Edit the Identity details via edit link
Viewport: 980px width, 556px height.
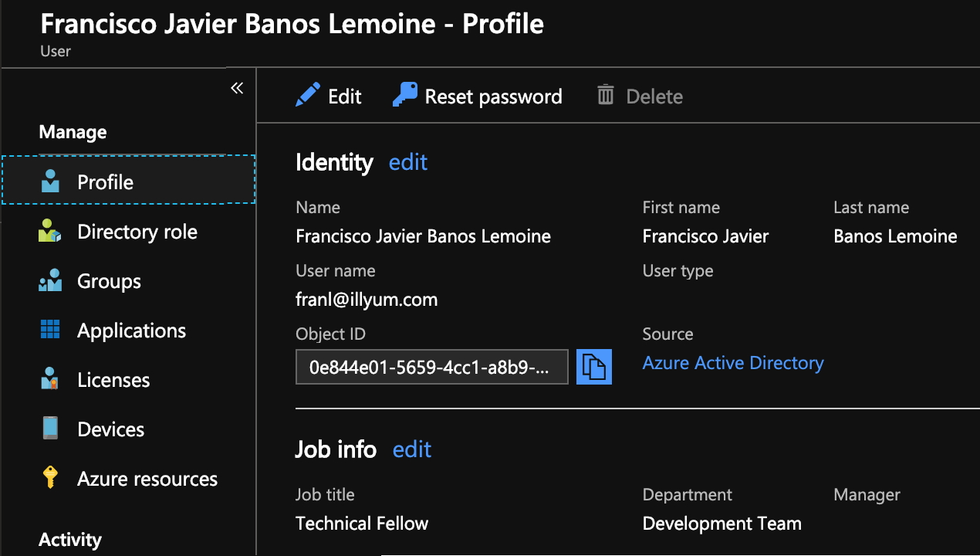[x=407, y=162]
